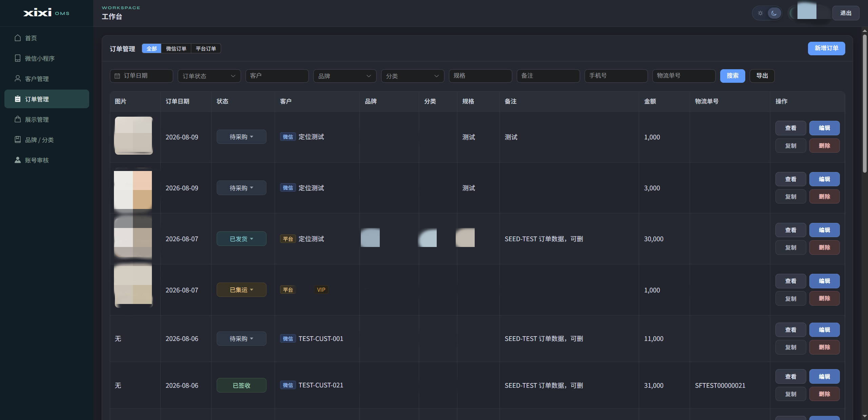Open 首页 in the sidebar
The width and height of the screenshot is (868, 420).
point(47,38)
